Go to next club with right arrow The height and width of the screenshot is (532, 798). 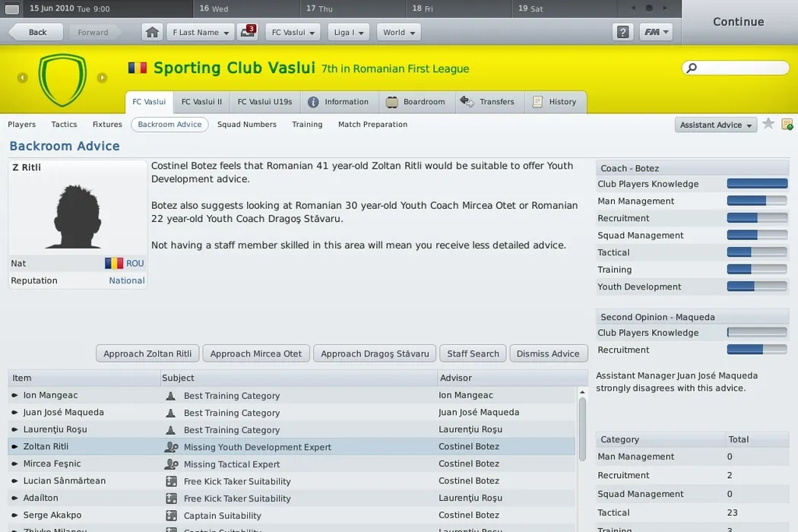[x=102, y=78]
